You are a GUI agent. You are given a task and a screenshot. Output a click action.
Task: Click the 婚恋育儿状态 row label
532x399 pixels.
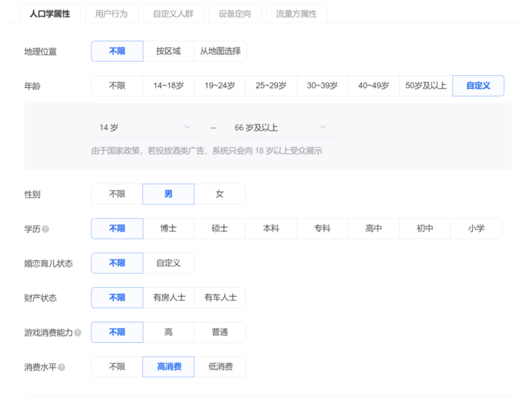48,264
